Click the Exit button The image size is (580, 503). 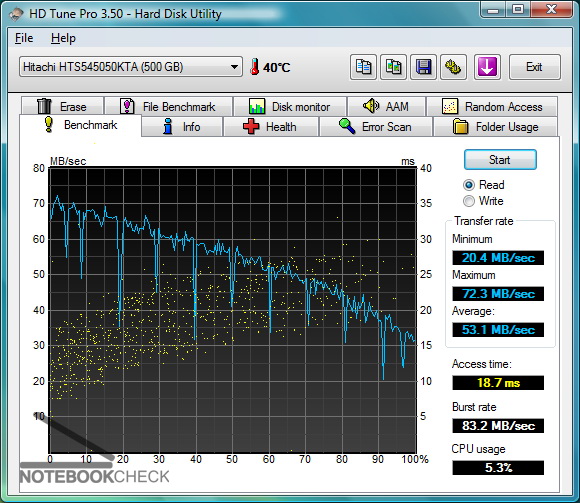click(x=535, y=67)
